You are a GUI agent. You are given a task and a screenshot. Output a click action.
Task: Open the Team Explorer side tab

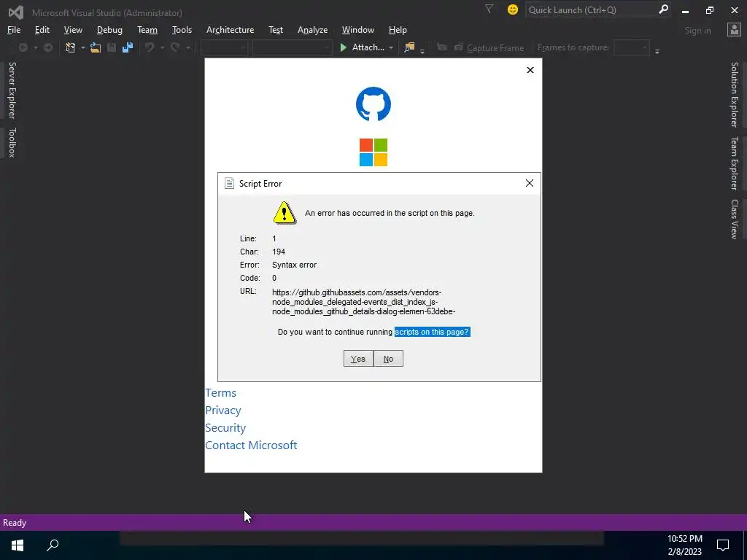point(734,163)
